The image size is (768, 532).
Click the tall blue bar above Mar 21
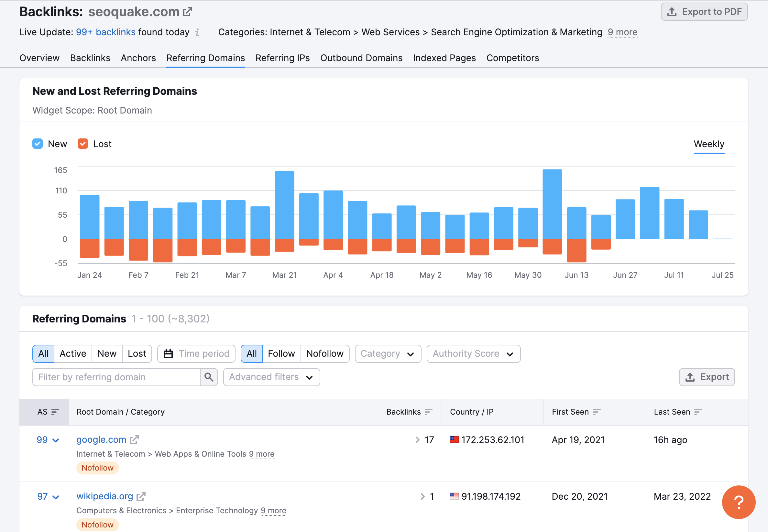click(284, 205)
